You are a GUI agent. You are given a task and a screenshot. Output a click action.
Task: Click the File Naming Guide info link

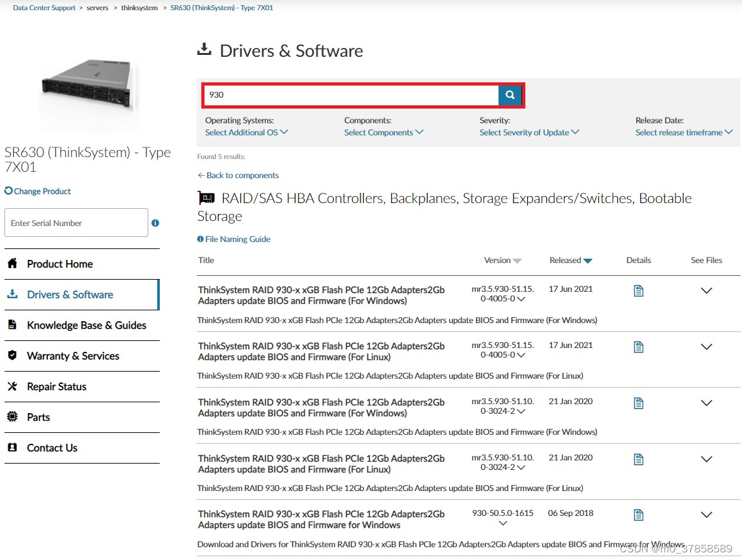(x=234, y=239)
